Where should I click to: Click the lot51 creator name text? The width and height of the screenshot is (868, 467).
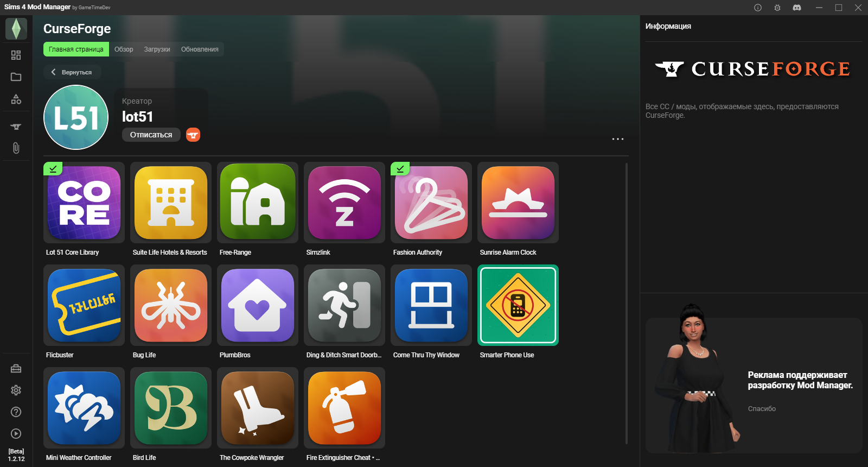[x=137, y=117]
